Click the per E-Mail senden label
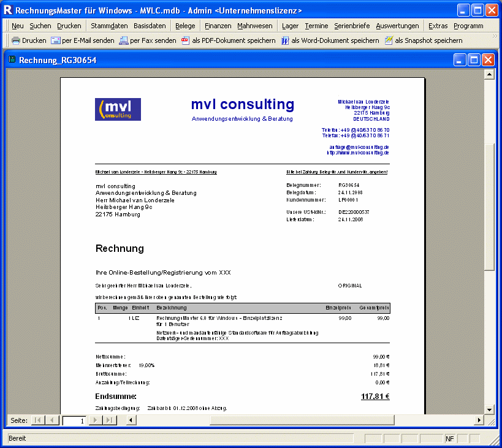Viewport: 502px width, 448px height. click(88, 40)
